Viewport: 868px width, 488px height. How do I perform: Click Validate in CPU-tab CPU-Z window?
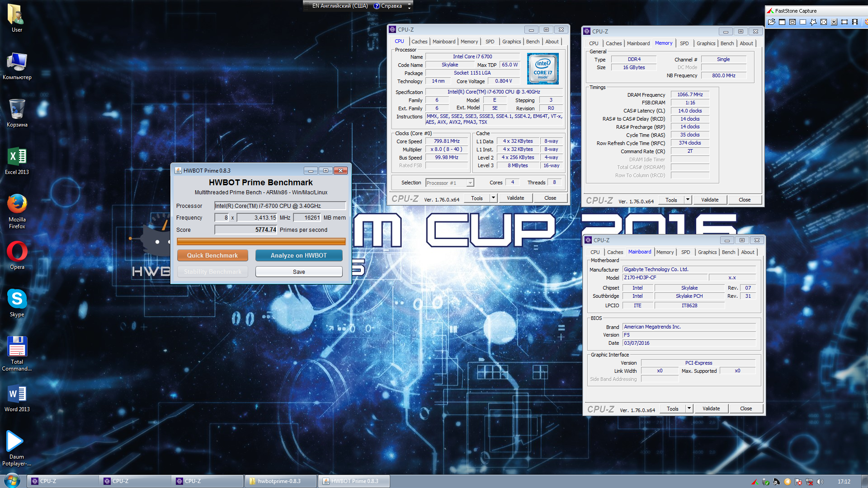pyautogui.click(x=515, y=198)
